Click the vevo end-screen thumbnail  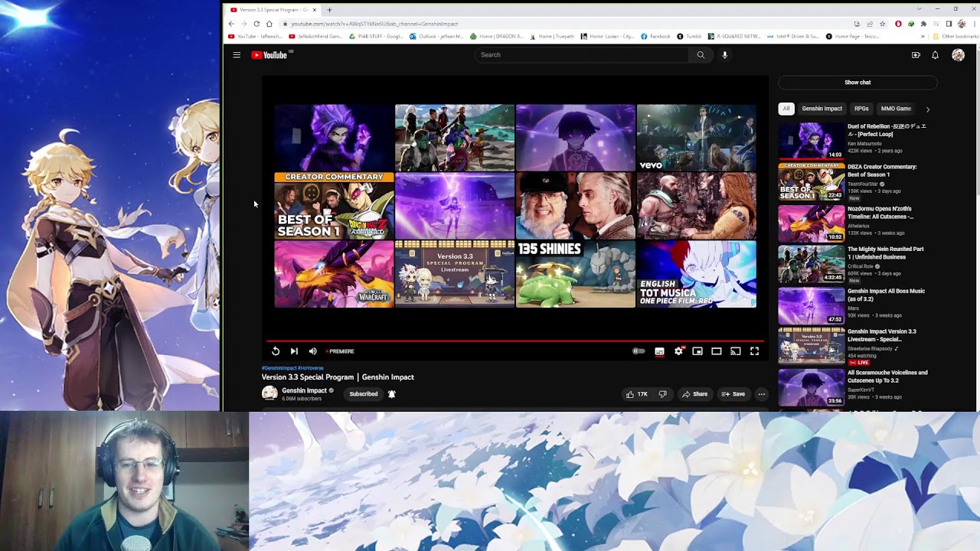coord(697,138)
